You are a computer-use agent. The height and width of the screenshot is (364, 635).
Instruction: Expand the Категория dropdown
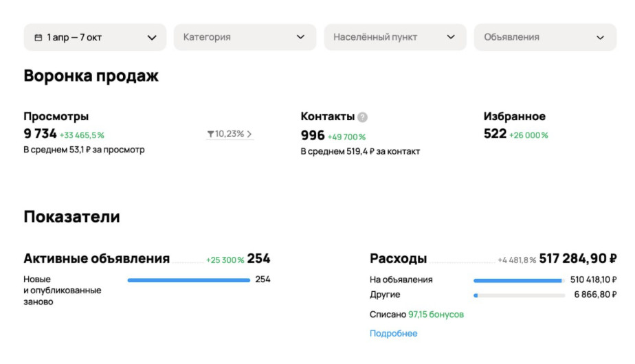245,38
